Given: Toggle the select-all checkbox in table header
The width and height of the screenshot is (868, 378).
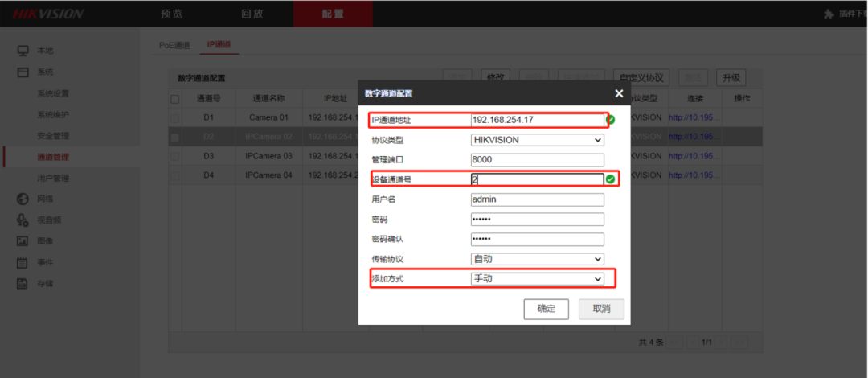Looking at the screenshot, I should click(174, 99).
